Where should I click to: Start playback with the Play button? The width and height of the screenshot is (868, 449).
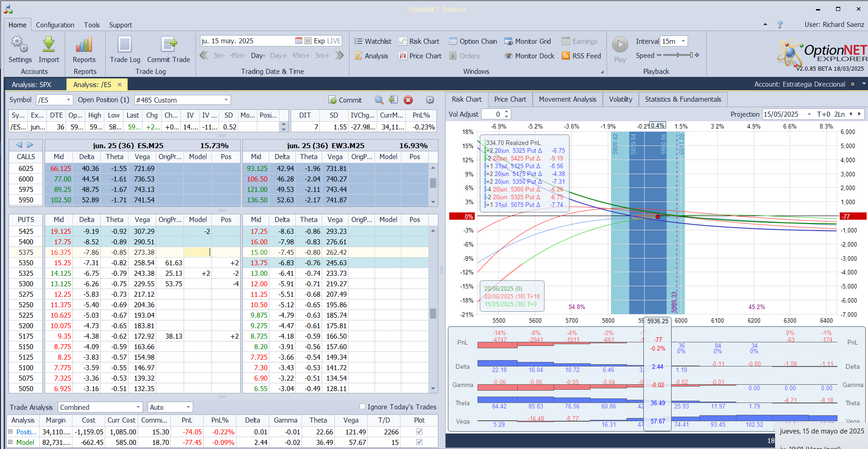[x=620, y=45]
